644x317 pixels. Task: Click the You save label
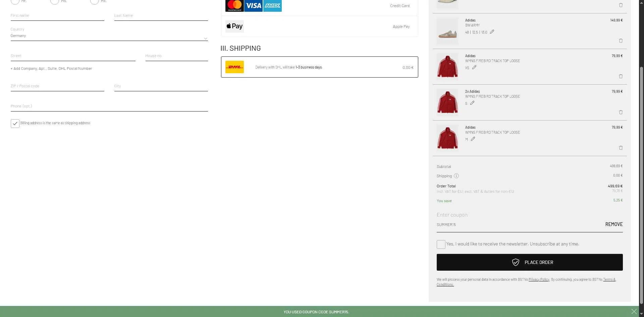tap(444, 201)
